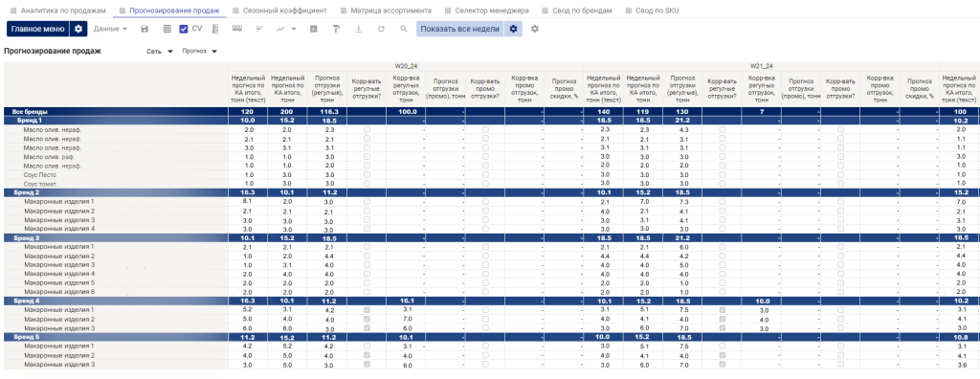Image resolution: width=980 pixels, height=379 pixels.
Task: Collapse the Бренд 5 group row
Action: (116, 337)
